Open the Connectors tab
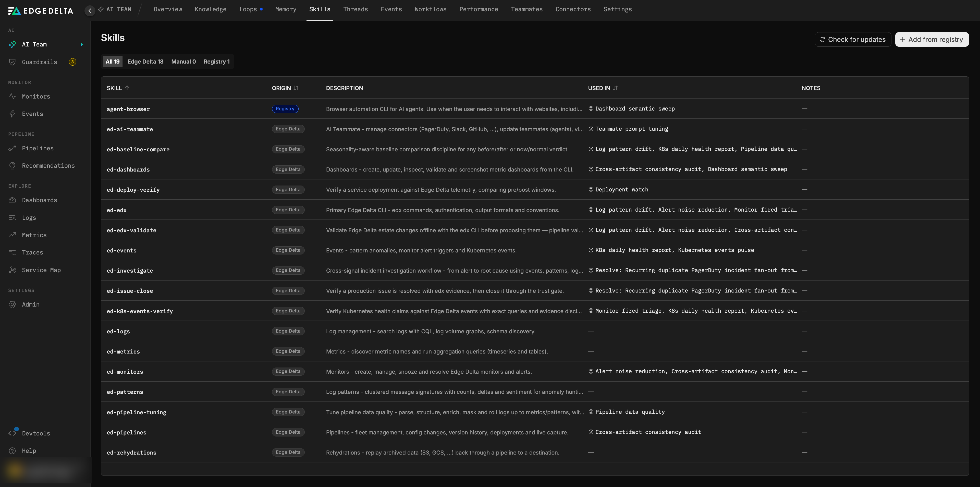This screenshot has height=487, width=980. pyautogui.click(x=573, y=9)
